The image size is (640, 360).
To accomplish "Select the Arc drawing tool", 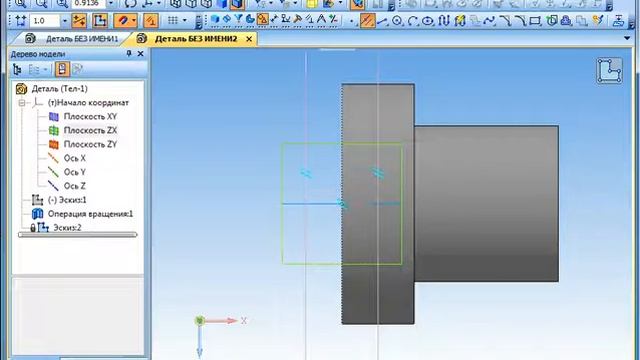I will (413, 20).
